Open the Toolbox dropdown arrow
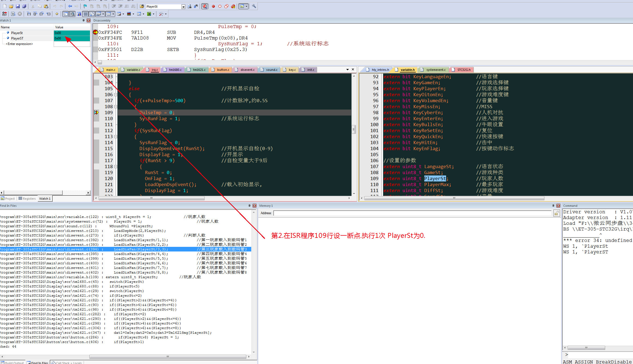This screenshot has width=633, height=364. [166, 14]
